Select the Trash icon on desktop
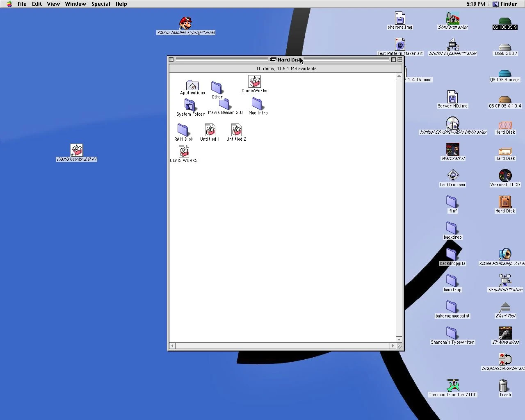The image size is (525, 420). click(x=504, y=386)
